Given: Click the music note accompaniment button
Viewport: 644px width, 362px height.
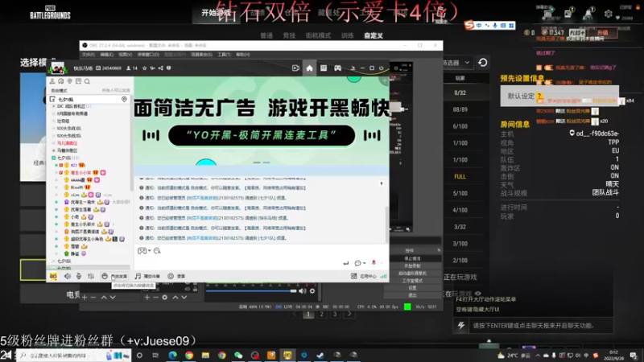Looking at the screenshot, I should point(147,276).
